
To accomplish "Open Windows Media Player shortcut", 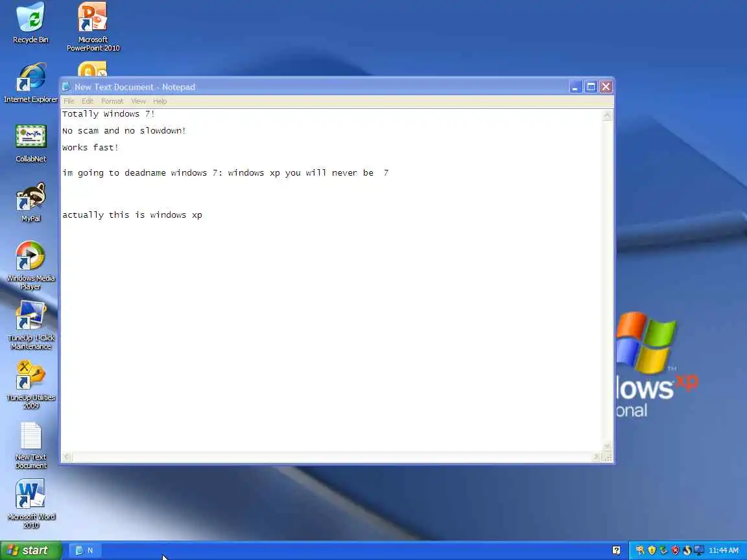I will point(31,264).
